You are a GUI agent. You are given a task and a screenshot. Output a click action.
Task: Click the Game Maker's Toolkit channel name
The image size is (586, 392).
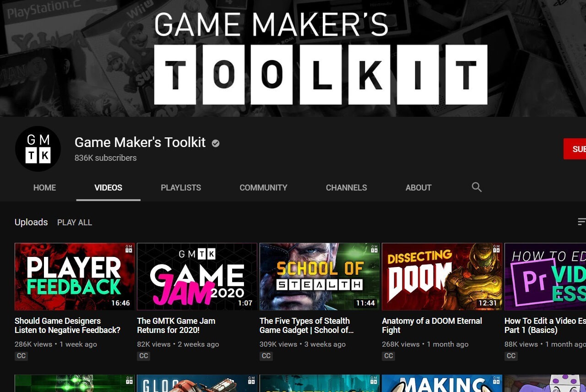(140, 142)
